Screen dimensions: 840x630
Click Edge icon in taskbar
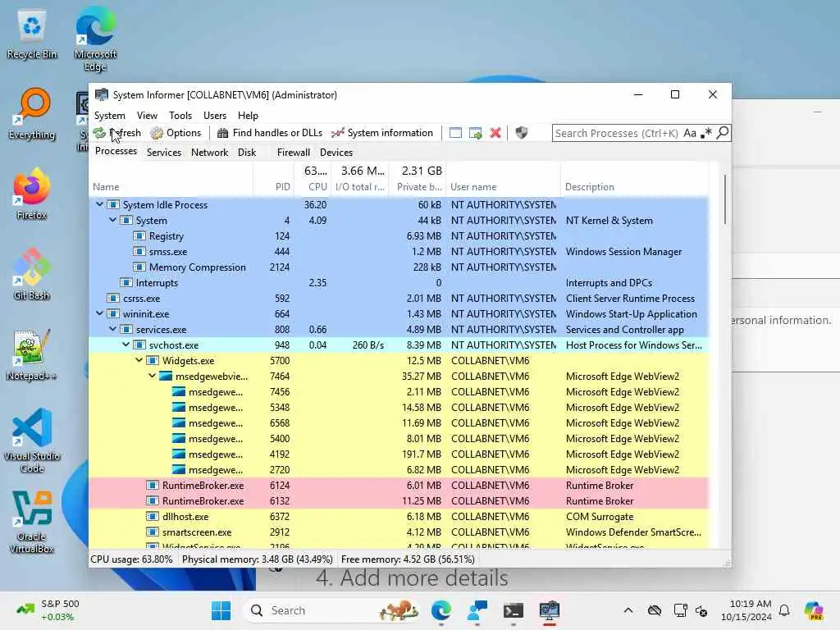click(441, 610)
